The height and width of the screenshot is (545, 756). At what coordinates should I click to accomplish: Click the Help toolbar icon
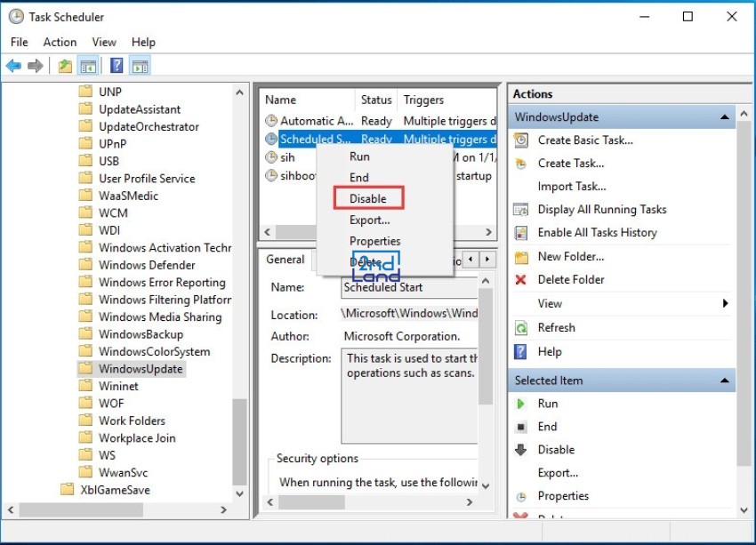click(117, 66)
